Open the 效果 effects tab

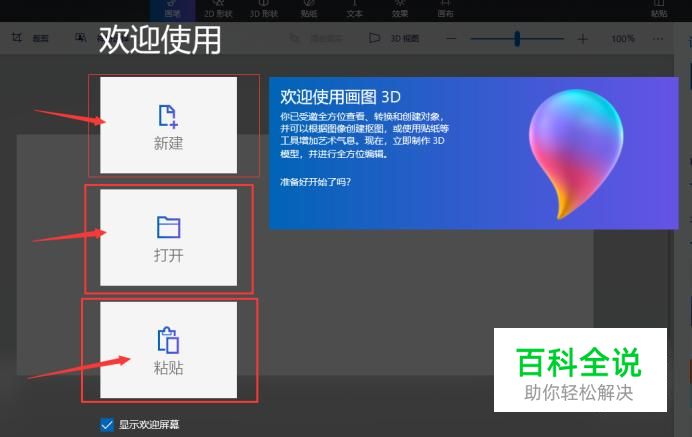tap(400, 10)
